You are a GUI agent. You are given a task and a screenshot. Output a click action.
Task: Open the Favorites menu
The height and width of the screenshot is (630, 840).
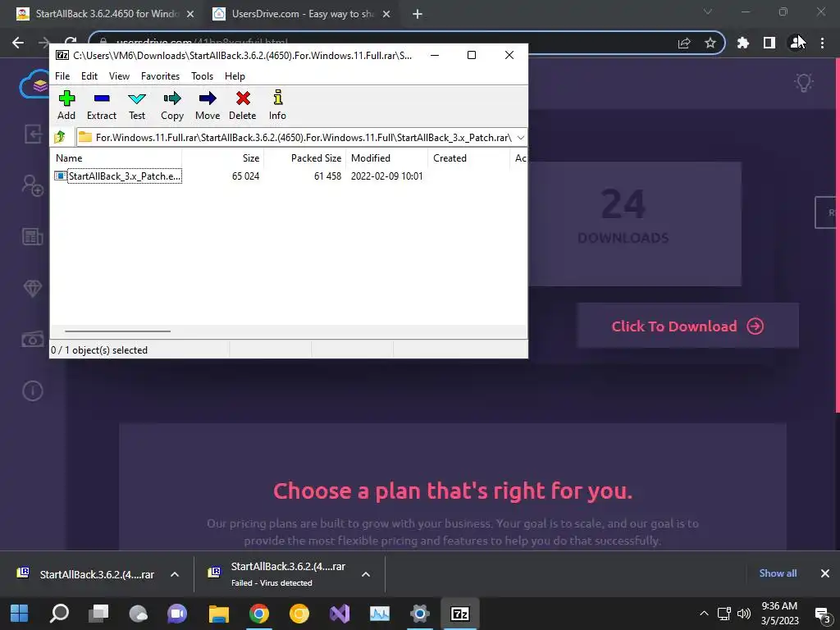tap(160, 76)
